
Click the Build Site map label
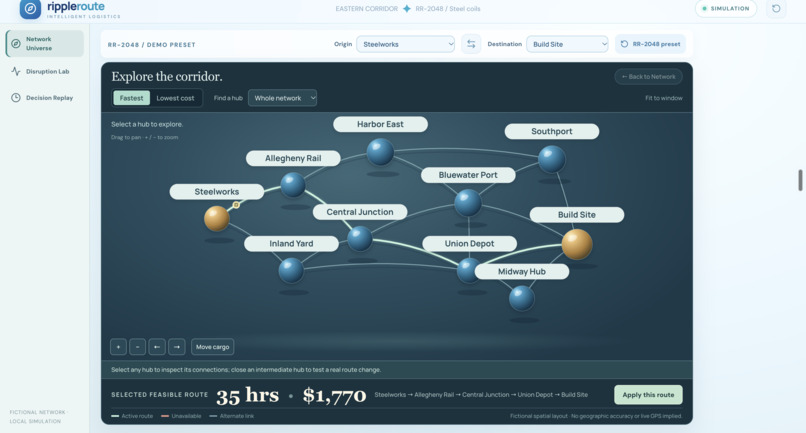577,214
